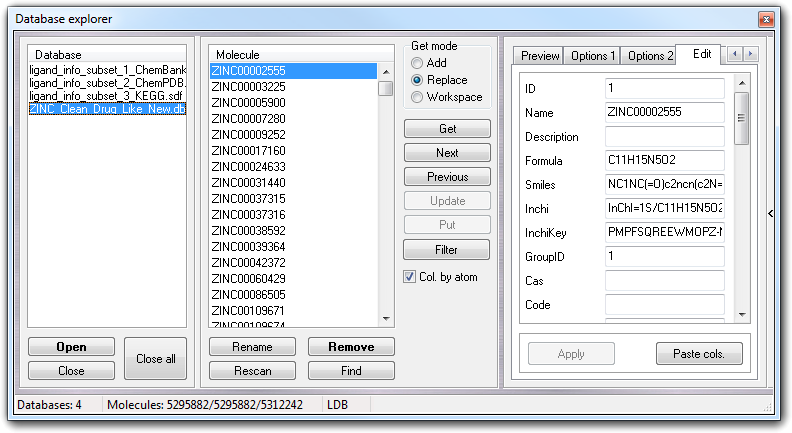Select the Workspace get mode option
The width and height of the screenshot is (792, 433).
(417, 97)
